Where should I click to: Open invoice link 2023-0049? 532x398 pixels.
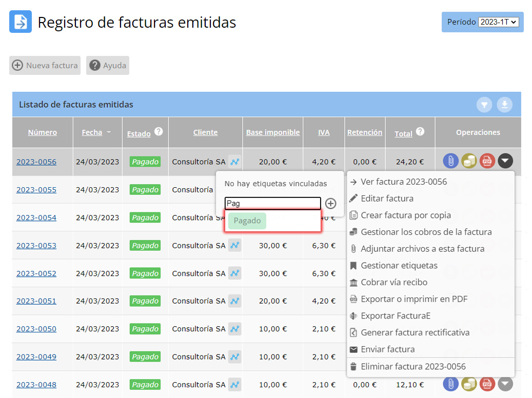pos(36,356)
